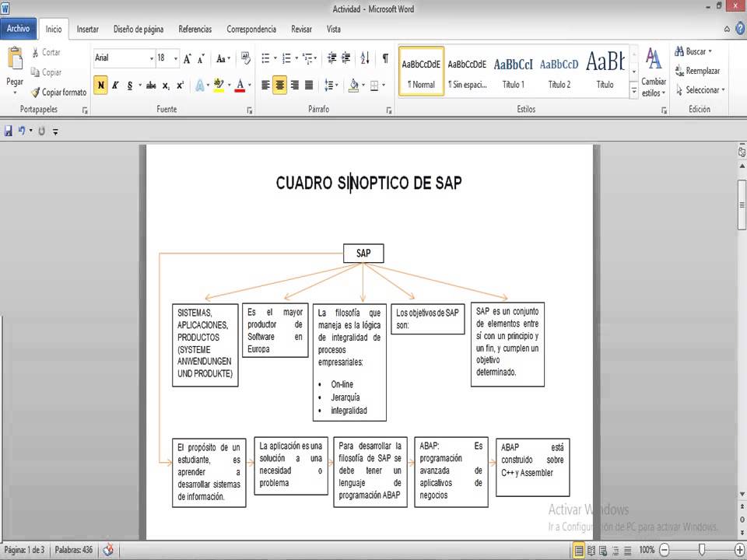The width and height of the screenshot is (747, 560).
Task: Activate Copiar formato paintbrush
Action: (x=59, y=92)
